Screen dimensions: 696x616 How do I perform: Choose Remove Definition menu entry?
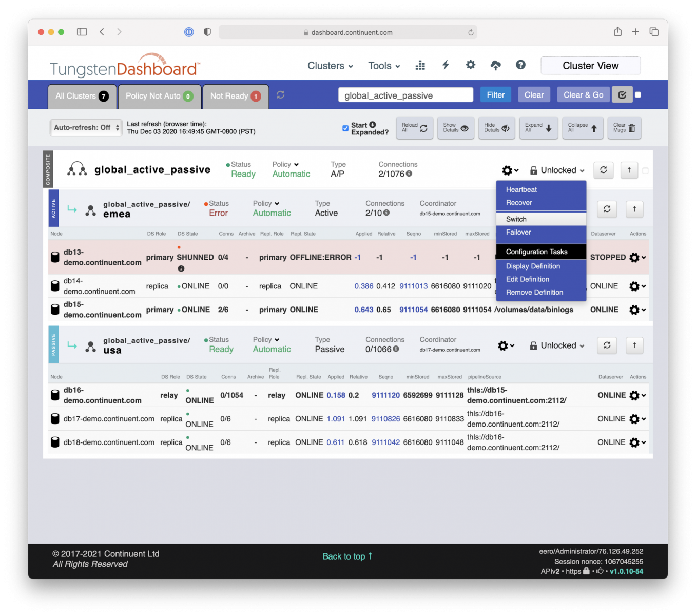[541, 293]
